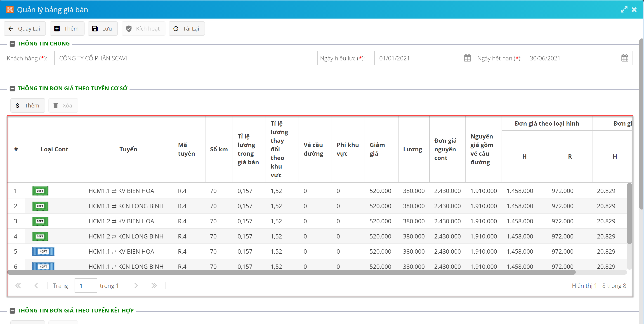Go to the next page arrow
This screenshot has height=324, width=644.
tap(136, 286)
